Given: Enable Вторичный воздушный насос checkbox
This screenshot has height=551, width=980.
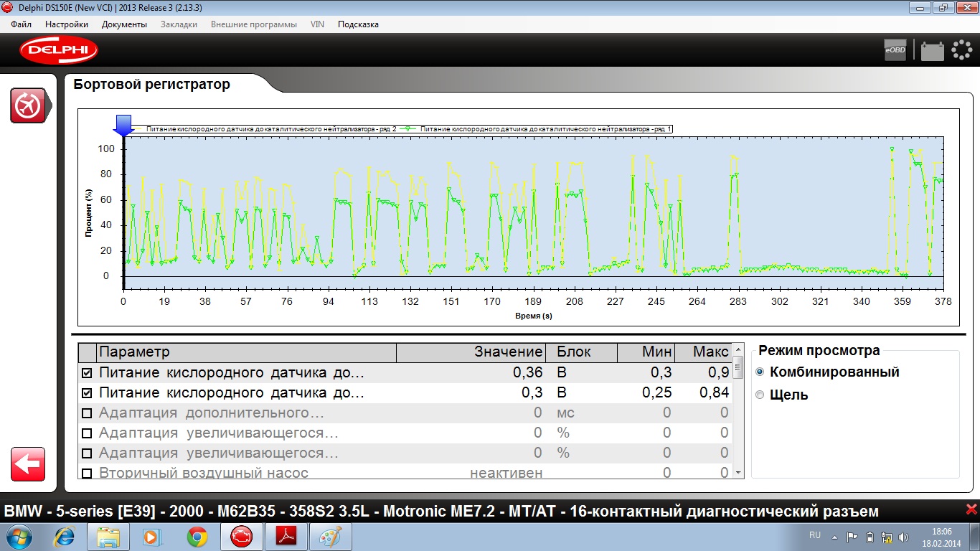Looking at the screenshot, I should (87, 474).
